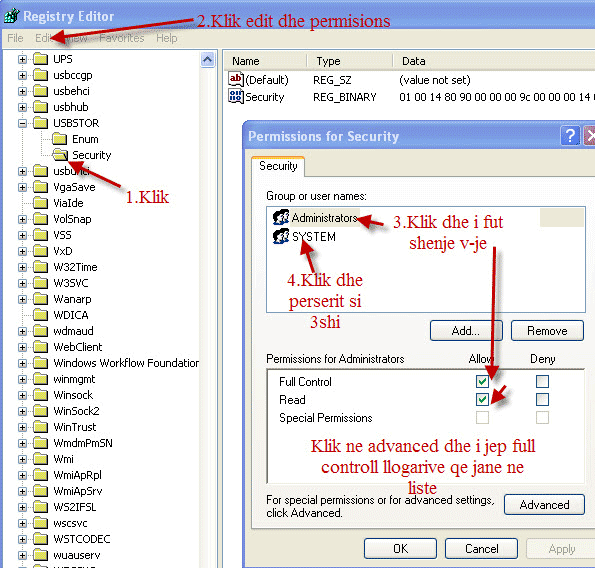Toggle Allow checkbox for Read
This screenshot has width=595, height=568.
pos(482,399)
